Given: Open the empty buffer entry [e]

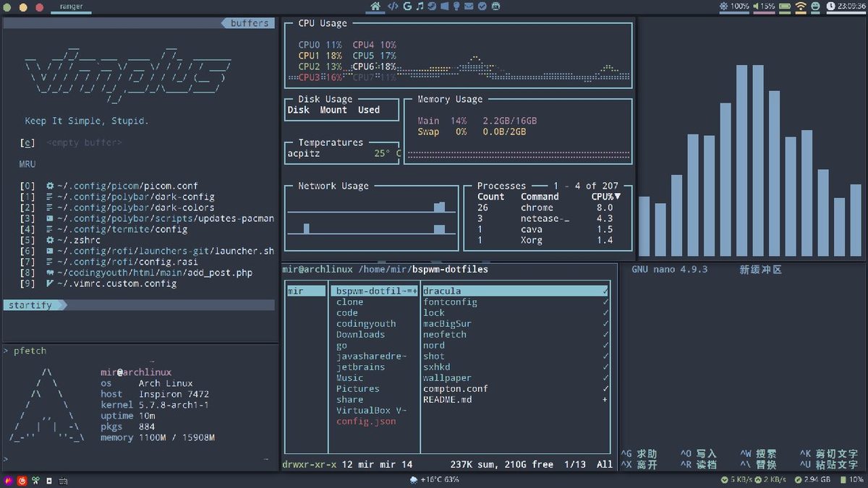Looking at the screenshot, I should click(x=71, y=142).
